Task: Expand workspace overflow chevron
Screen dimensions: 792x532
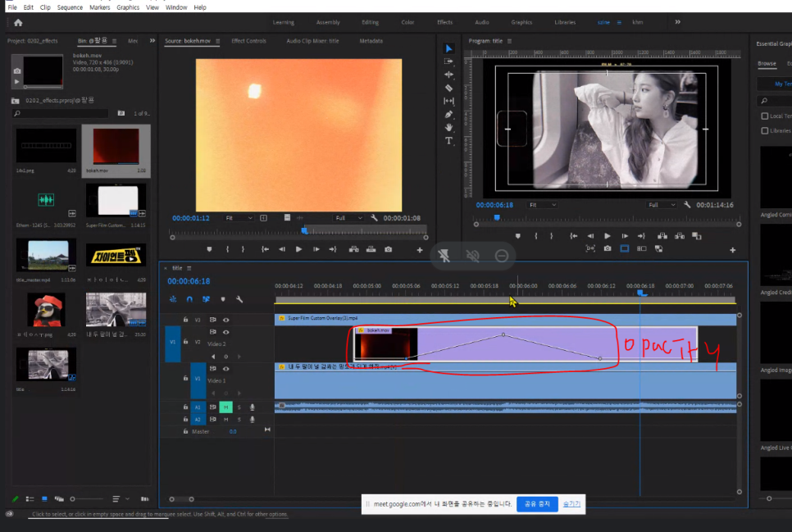Action: click(677, 22)
